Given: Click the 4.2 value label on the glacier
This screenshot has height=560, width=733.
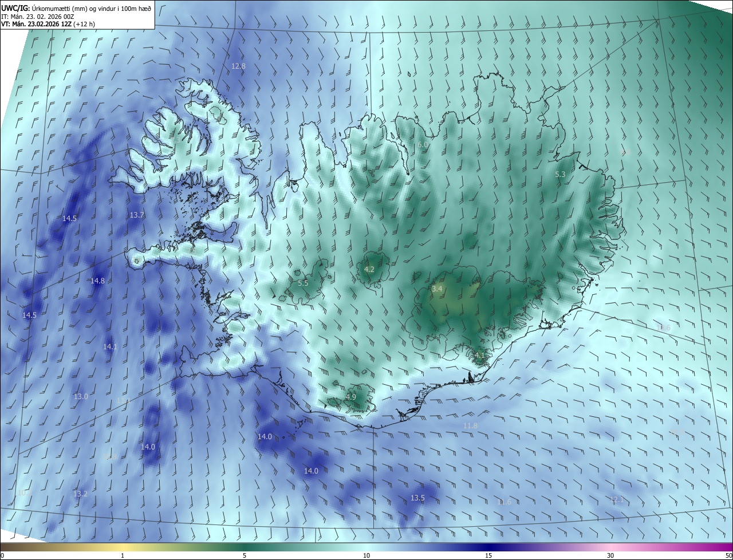Looking at the screenshot, I should (x=369, y=269).
